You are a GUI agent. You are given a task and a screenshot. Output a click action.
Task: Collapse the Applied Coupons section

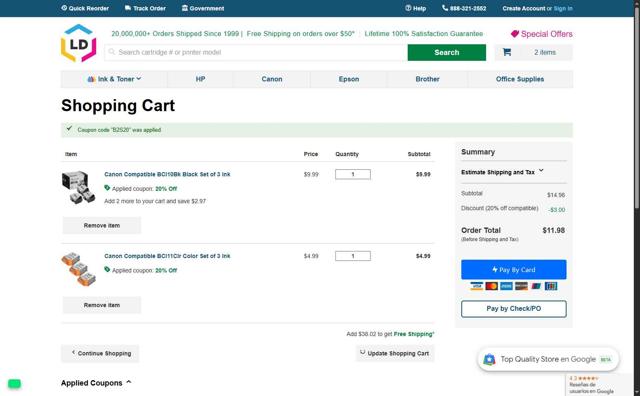[96, 383]
